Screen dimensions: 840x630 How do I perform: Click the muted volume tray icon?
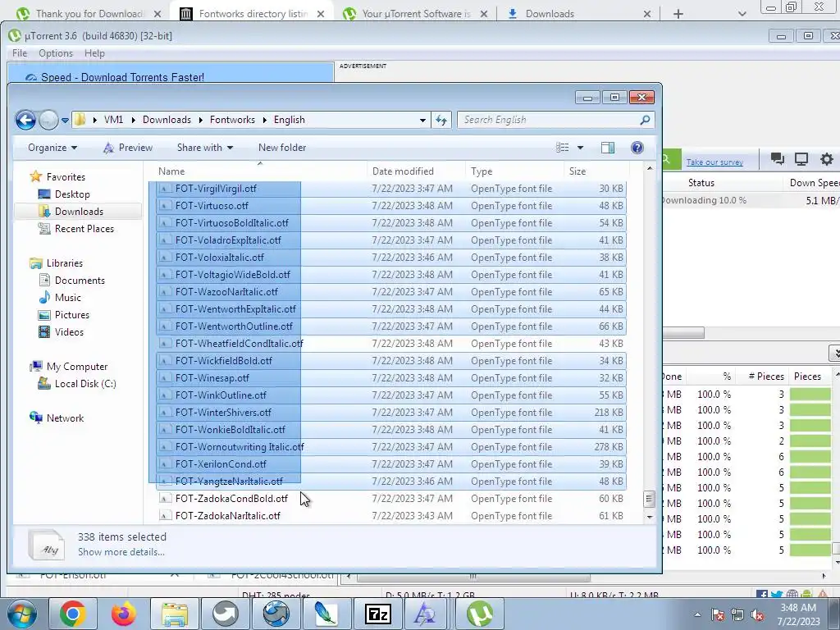(x=757, y=615)
